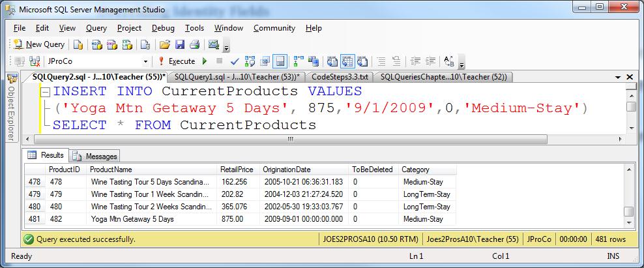Open the Tools menu
The height and width of the screenshot is (268, 644).
pyautogui.click(x=194, y=28)
